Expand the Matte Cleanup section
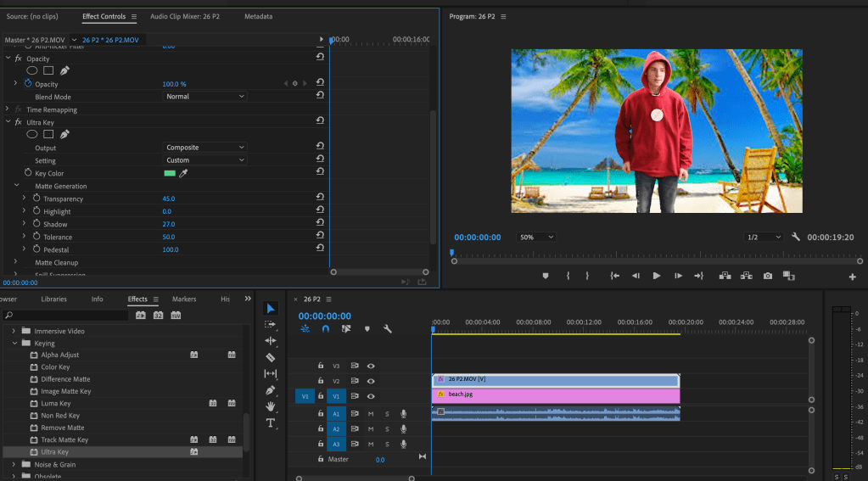 pos(15,262)
